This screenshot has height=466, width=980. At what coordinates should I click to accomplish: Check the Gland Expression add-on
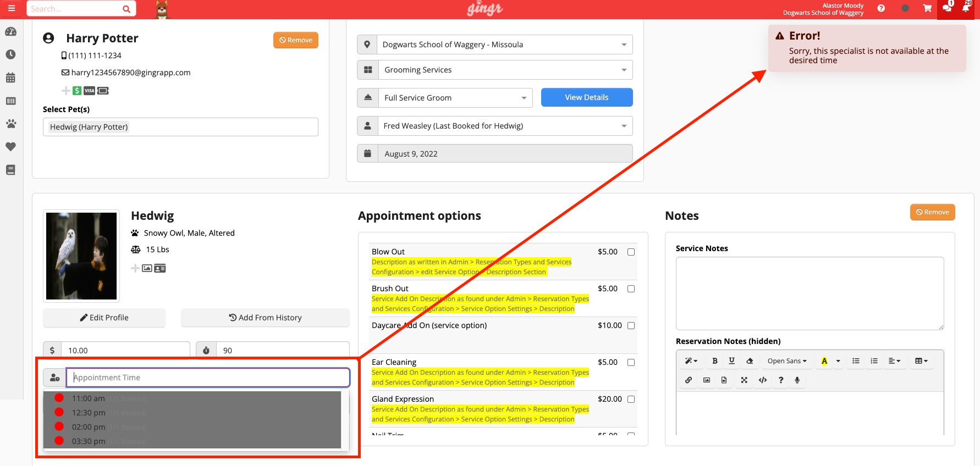click(x=631, y=400)
